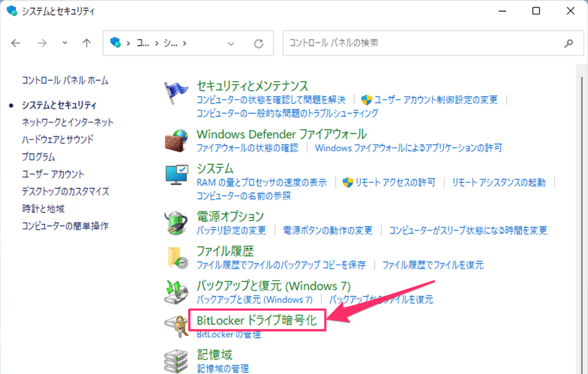Click the back arrow navigation button
The width and height of the screenshot is (588, 374).
(x=16, y=43)
